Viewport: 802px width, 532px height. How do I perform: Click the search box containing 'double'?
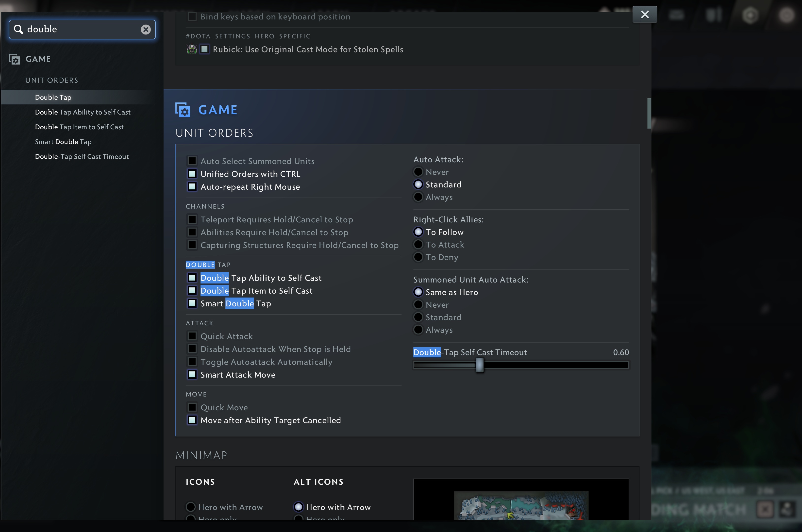point(82,30)
